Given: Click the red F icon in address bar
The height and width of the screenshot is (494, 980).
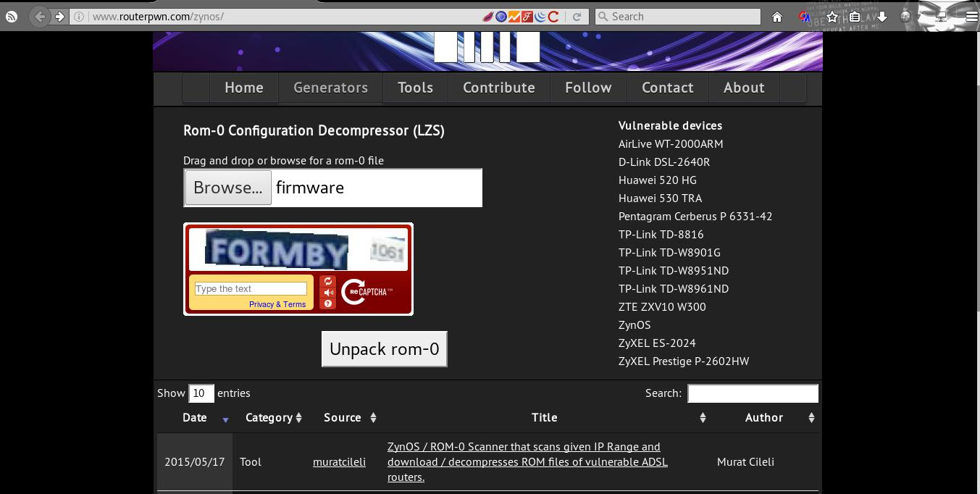Looking at the screenshot, I should click(527, 16).
